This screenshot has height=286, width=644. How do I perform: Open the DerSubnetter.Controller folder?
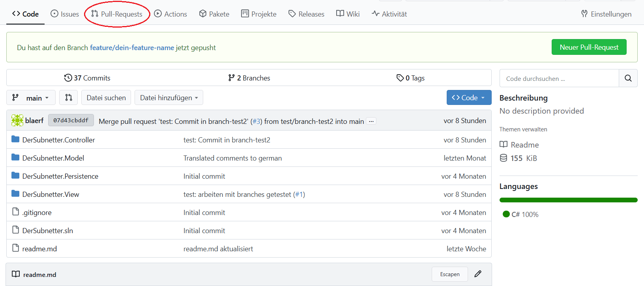pyautogui.click(x=58, y=140)
